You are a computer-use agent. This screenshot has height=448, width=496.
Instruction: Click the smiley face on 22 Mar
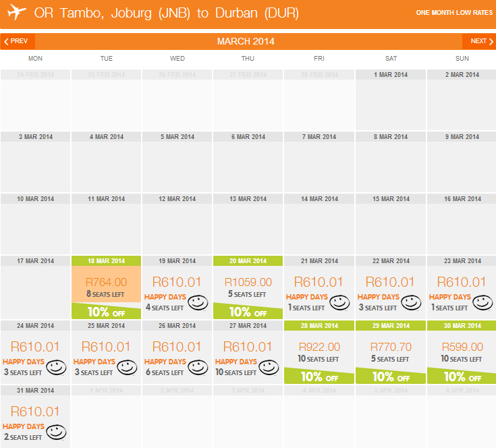click(x=411, y=302)
